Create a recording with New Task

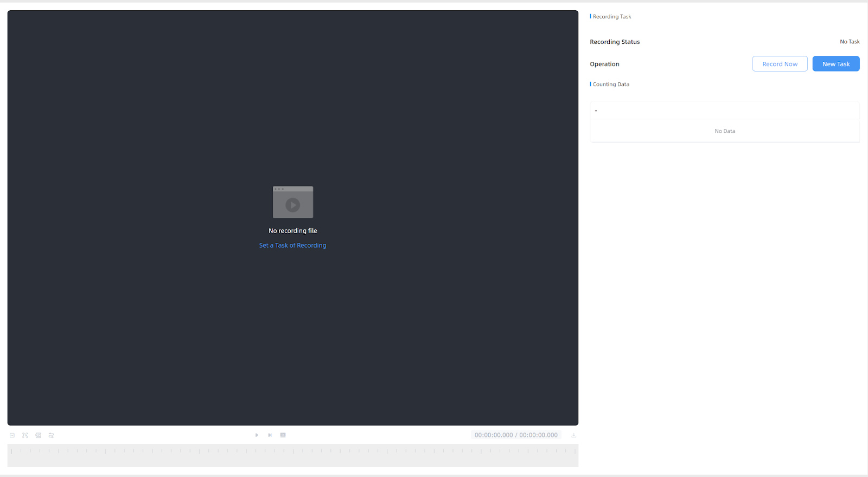(835, 64)
